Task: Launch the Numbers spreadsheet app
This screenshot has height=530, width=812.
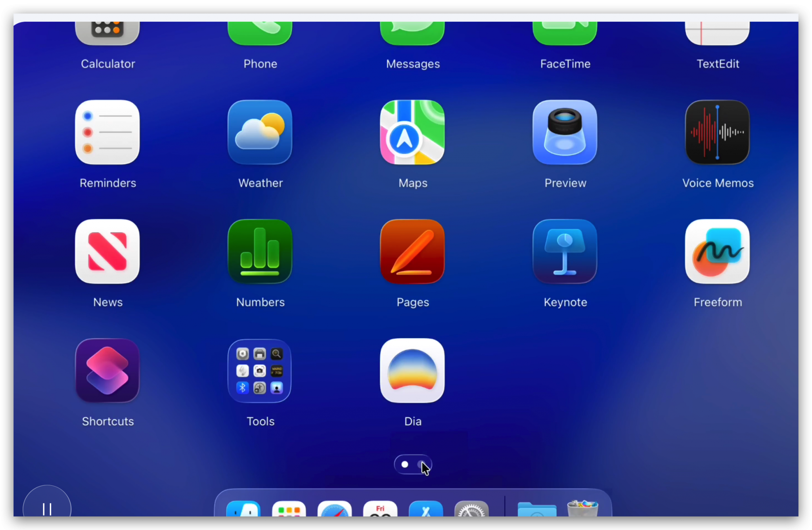Action: point(260,251)
